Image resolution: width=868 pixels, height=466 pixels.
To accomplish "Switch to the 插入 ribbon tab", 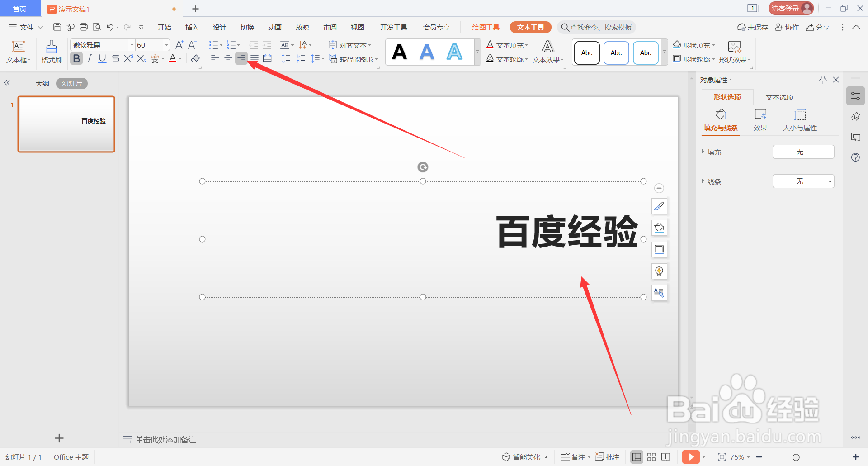I will coord(192,27).
